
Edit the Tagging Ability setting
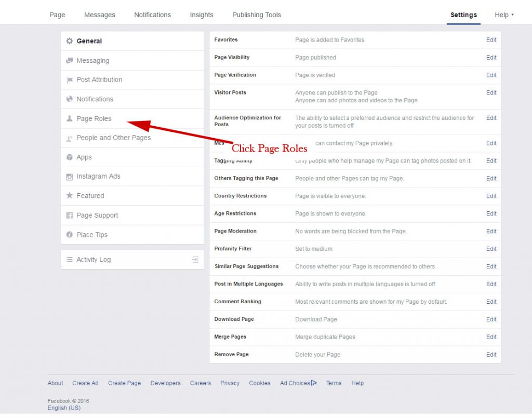(491, 161)
